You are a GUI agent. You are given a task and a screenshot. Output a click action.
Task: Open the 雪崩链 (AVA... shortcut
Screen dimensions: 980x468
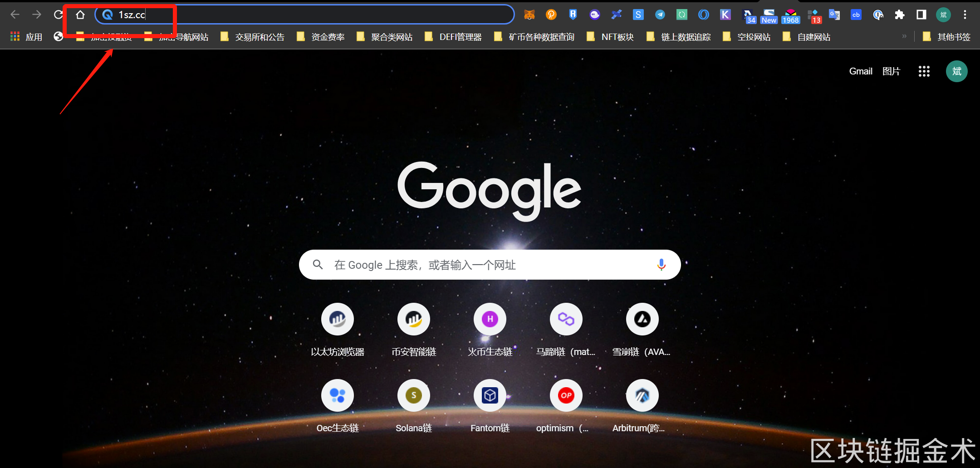click(x=642, y=330)
